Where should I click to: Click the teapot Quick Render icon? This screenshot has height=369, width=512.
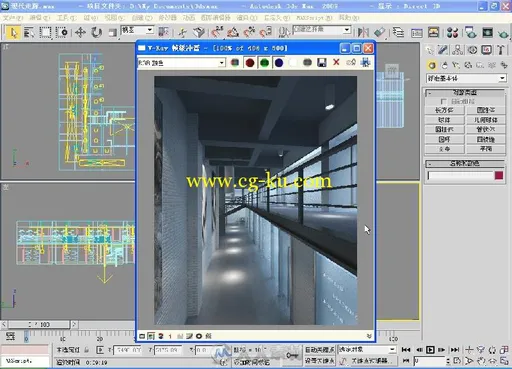click(504, 33)
